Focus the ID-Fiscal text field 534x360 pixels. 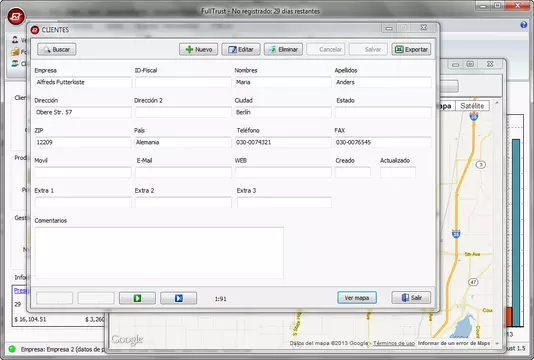pyautogui.click(x=183, y=82)
